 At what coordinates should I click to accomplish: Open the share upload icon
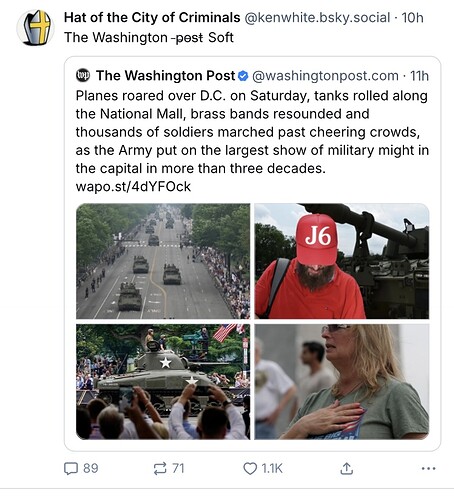click(x=347, y=468)
